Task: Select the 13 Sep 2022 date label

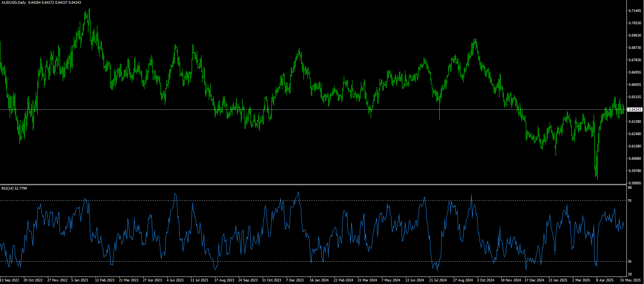Action: (9, 280)
